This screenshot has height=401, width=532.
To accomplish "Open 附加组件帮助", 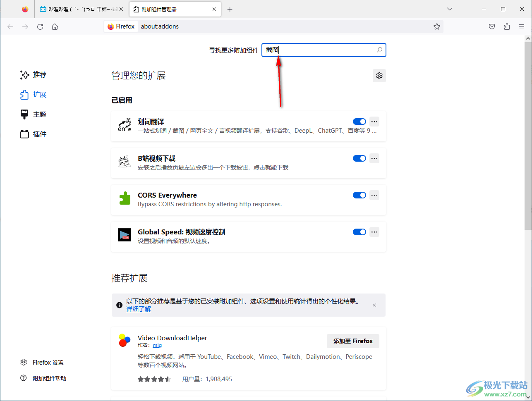I will pyautogui.click(x=43, y=378).
